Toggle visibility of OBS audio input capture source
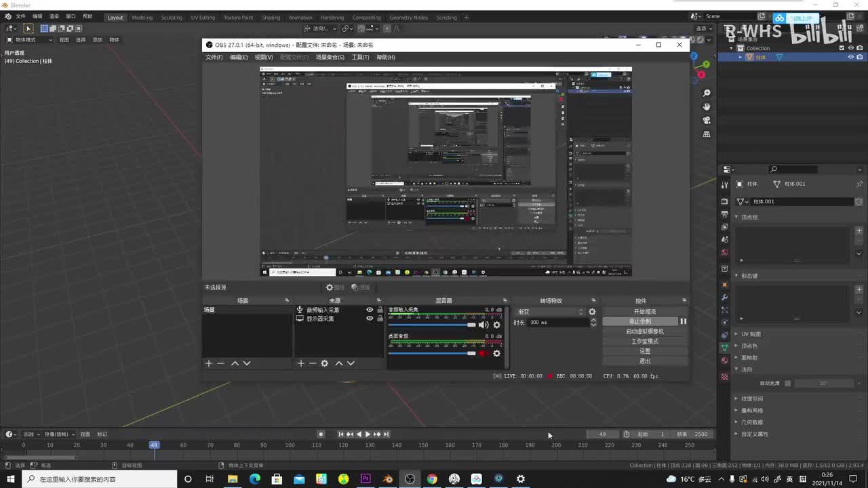The image size is (868, 488). point(370,310)
